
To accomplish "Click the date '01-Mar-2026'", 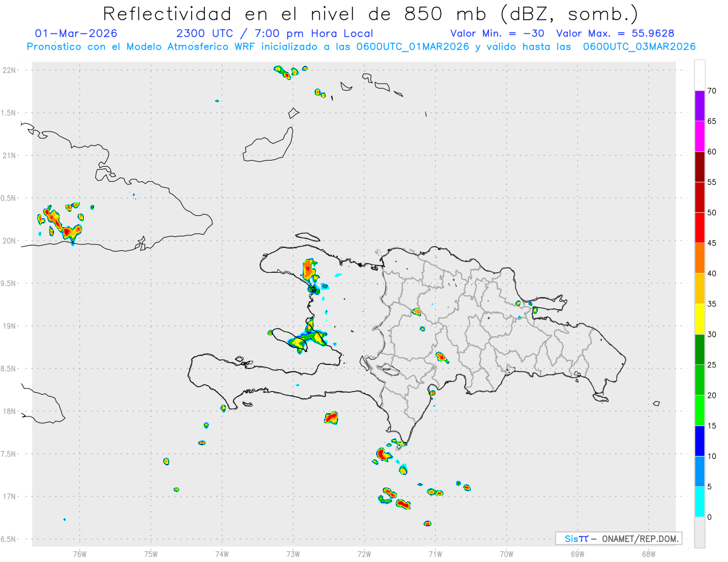I will point(76,33).
